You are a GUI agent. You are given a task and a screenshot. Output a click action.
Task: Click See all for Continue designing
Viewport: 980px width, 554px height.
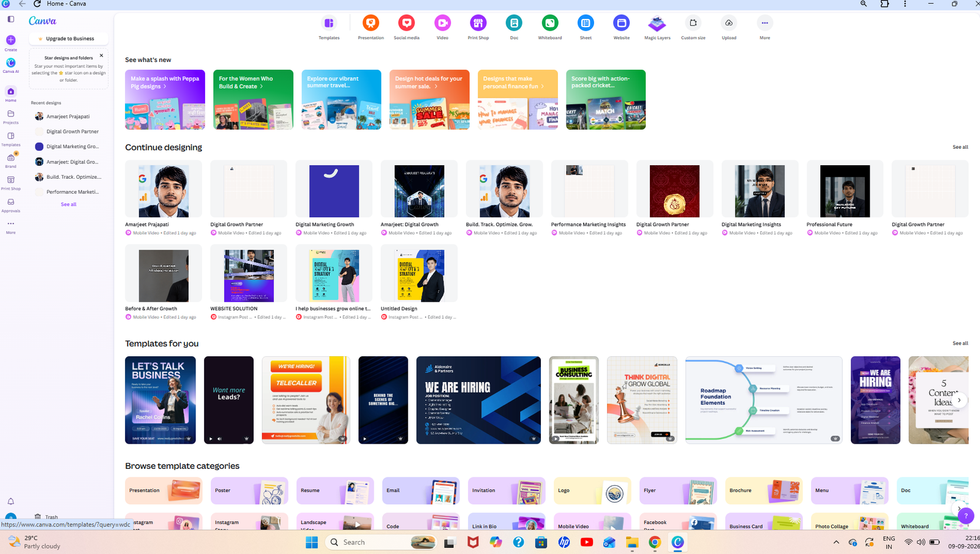click(x=960, y=147)
